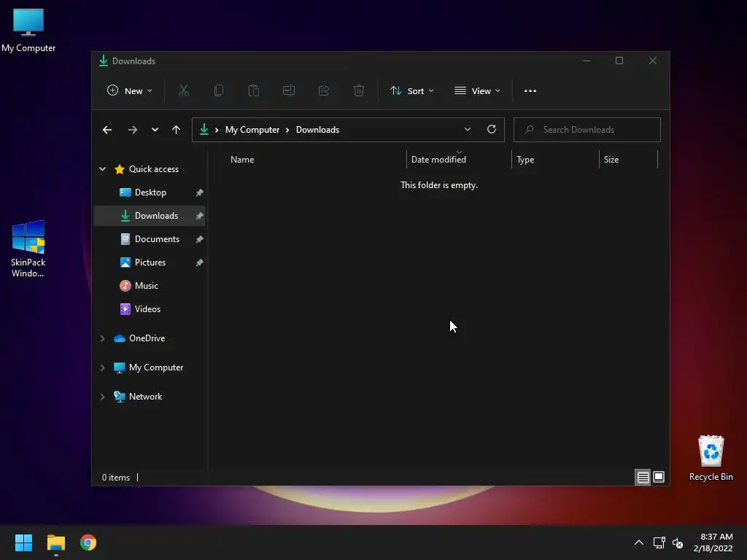
Task: Expand the address bar history dropdown
Action: pos(468,129)
